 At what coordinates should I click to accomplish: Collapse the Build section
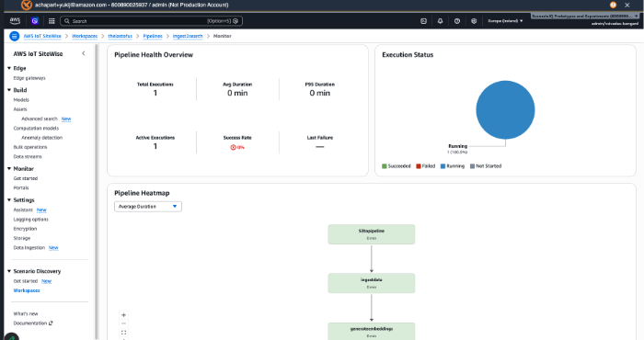9,90
